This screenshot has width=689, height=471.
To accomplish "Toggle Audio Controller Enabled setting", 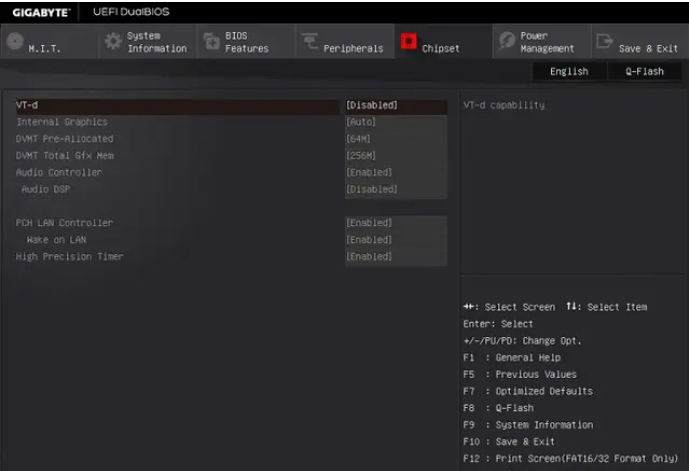I will tap(369, 172).
